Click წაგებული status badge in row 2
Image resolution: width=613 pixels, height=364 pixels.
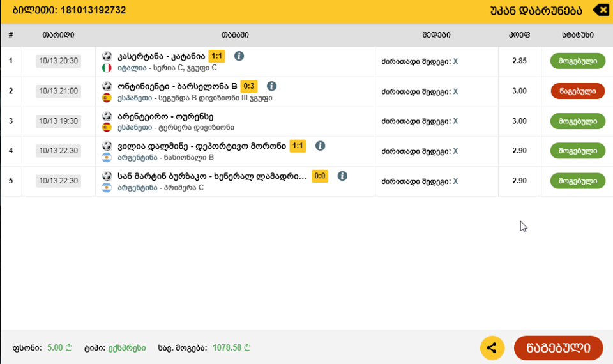click(578, 91)
